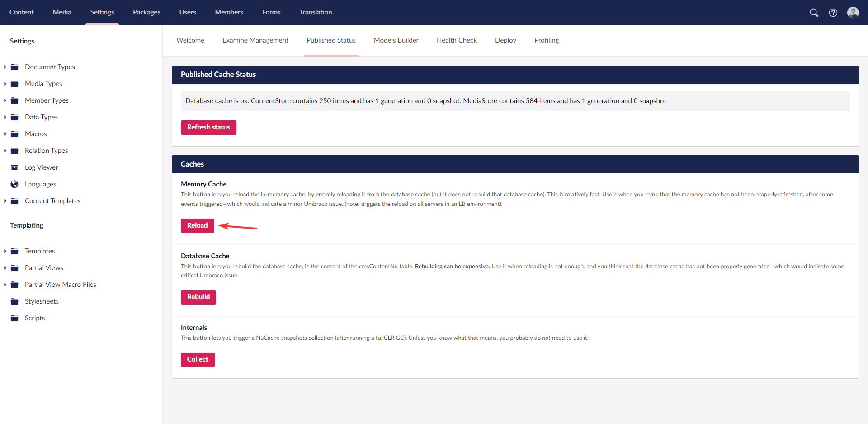The image size is (868, 424).
Task: Open the search icon in header
Action: (814, 13)
